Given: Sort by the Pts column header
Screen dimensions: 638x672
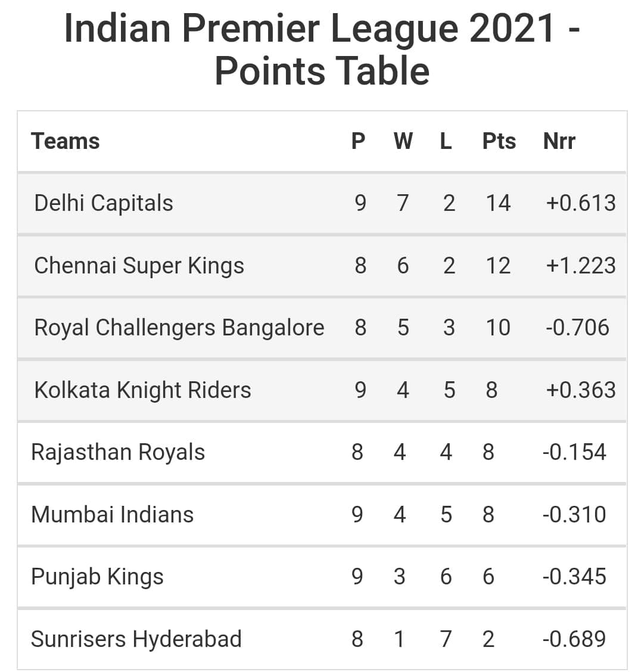Looking at the screenshot, I should [499, 141].
